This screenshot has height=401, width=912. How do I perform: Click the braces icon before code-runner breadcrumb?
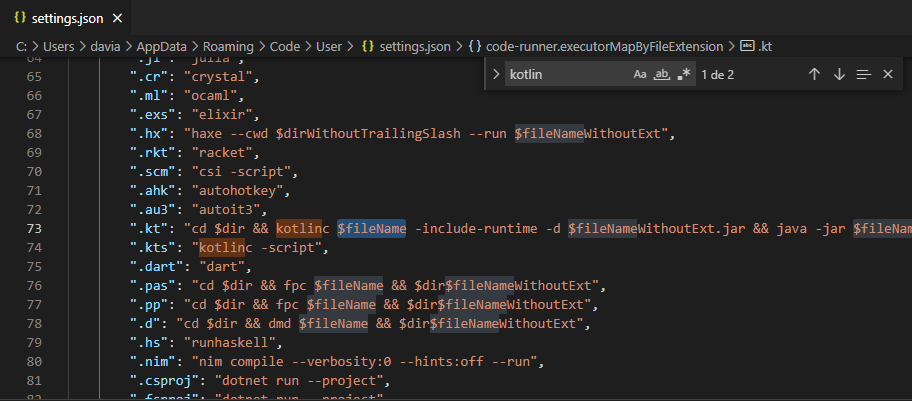coord(474,47)
